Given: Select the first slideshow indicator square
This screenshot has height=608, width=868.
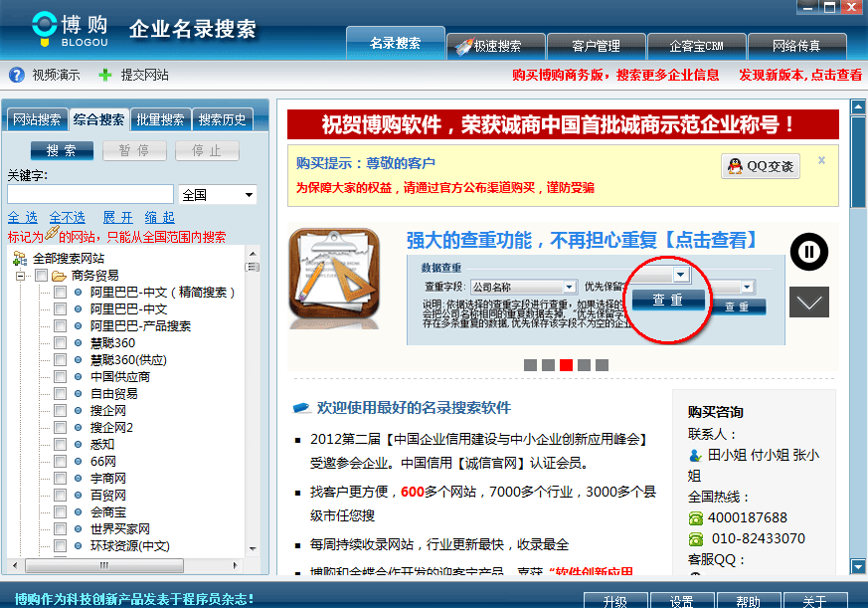Looking at the screenshot, I should [530, 364].
